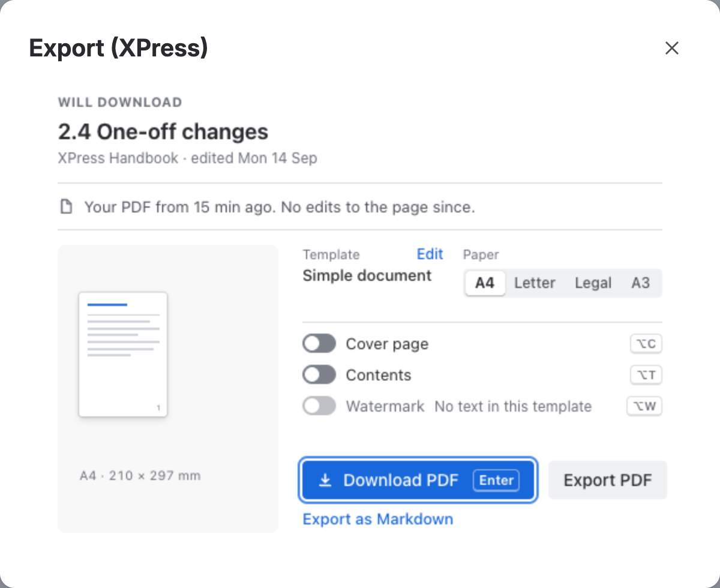Switch paper size to Legal
Viewport: 720px width, 588px height.
593,283
